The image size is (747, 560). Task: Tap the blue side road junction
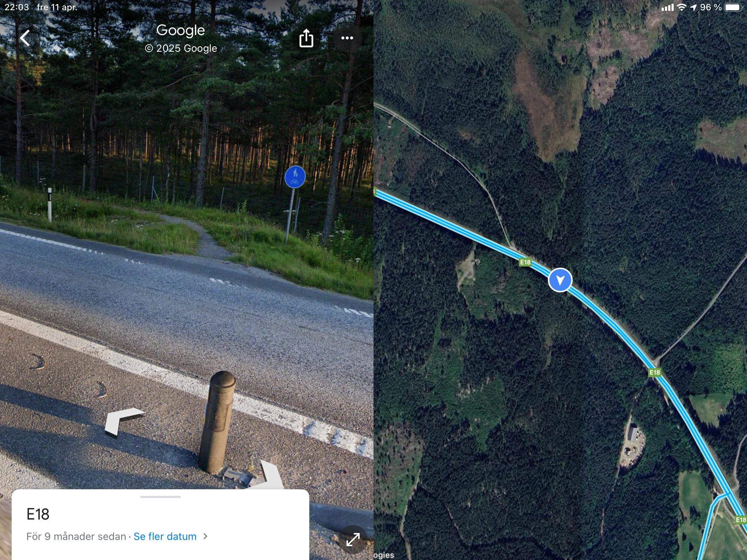click(727, 495)
